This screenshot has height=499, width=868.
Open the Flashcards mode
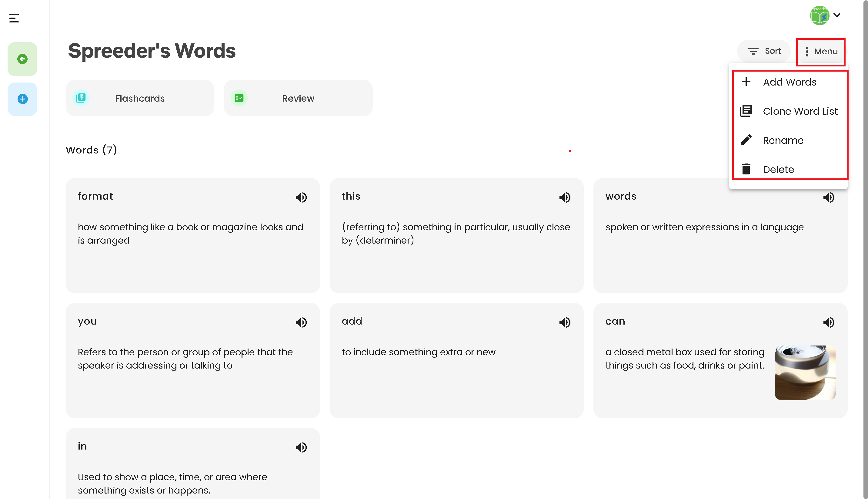[x=140, y=98]
